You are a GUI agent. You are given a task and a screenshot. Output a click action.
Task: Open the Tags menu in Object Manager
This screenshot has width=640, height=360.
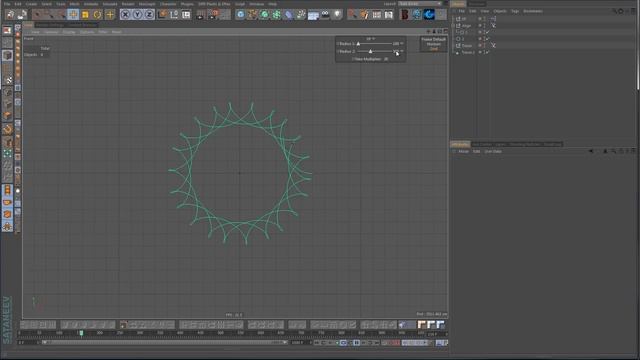515,11
